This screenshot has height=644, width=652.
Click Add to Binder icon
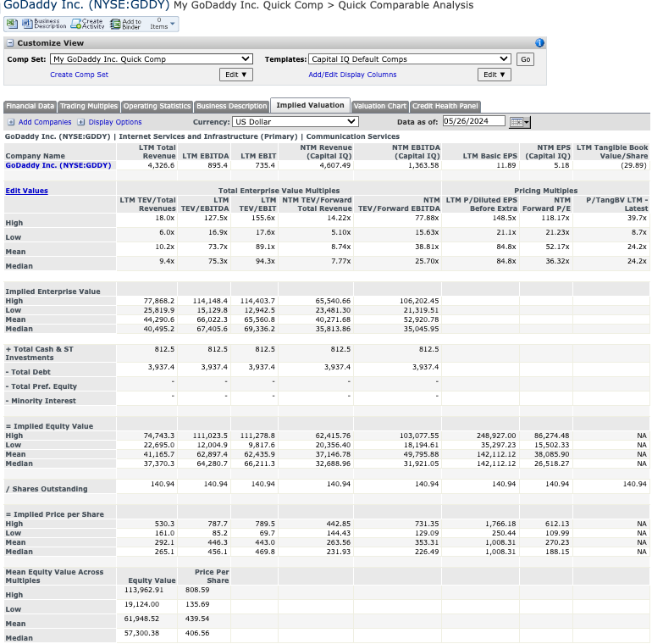[x=125, y=24]
